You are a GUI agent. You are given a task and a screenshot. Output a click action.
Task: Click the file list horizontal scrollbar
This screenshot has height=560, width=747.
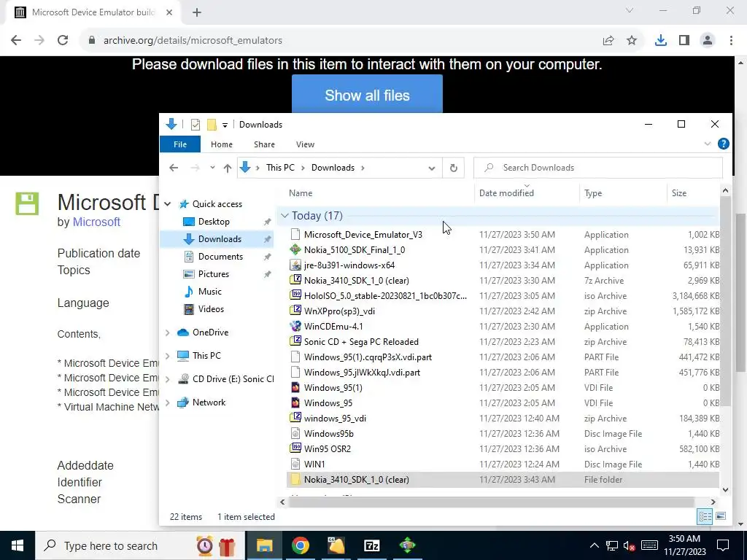pyautogui.click(x=491, y=502)
